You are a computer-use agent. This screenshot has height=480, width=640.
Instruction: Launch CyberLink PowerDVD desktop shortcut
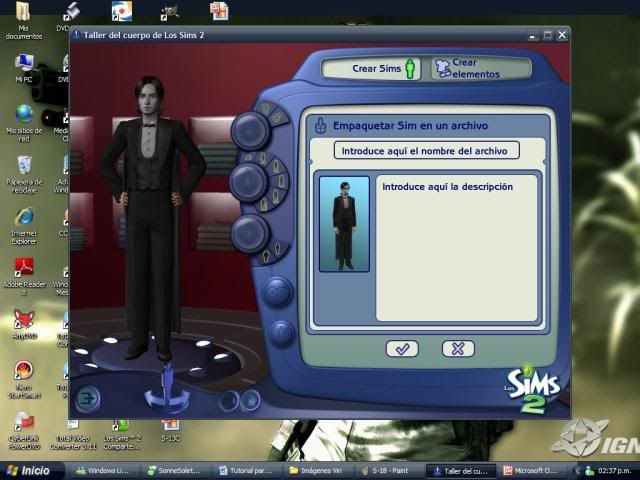pos(24,431)
